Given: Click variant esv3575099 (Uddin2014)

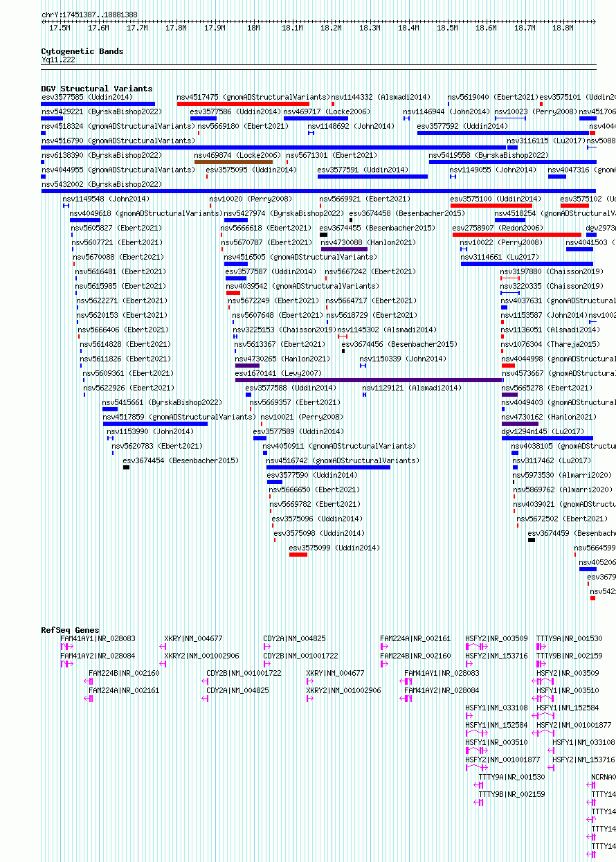Looking at the screenshot, I should [334, 548].
